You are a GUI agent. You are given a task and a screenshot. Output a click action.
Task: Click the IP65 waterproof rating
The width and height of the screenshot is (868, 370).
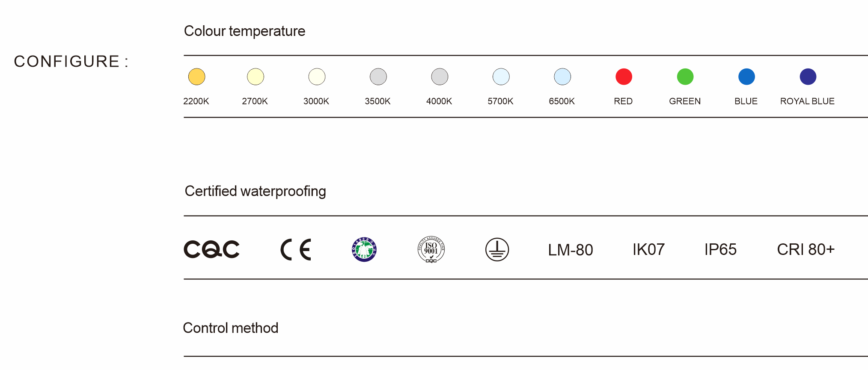pyautogui.click(x=720, y=249)
